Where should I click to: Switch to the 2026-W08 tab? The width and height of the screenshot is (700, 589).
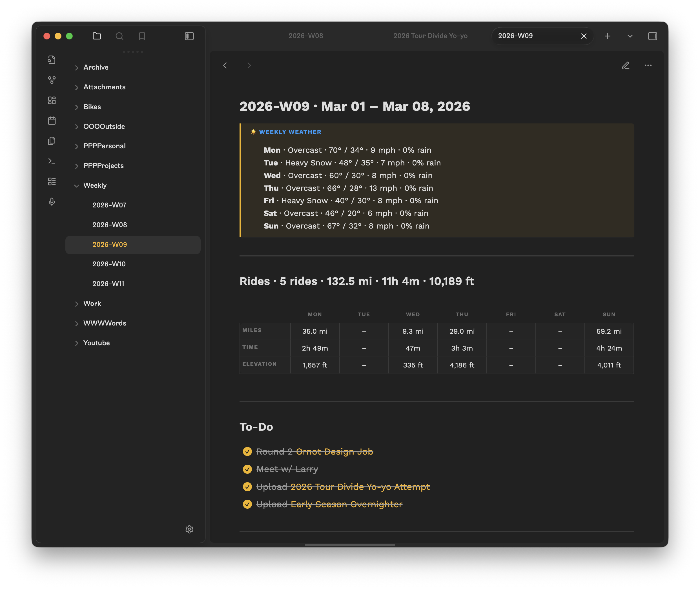305,36
